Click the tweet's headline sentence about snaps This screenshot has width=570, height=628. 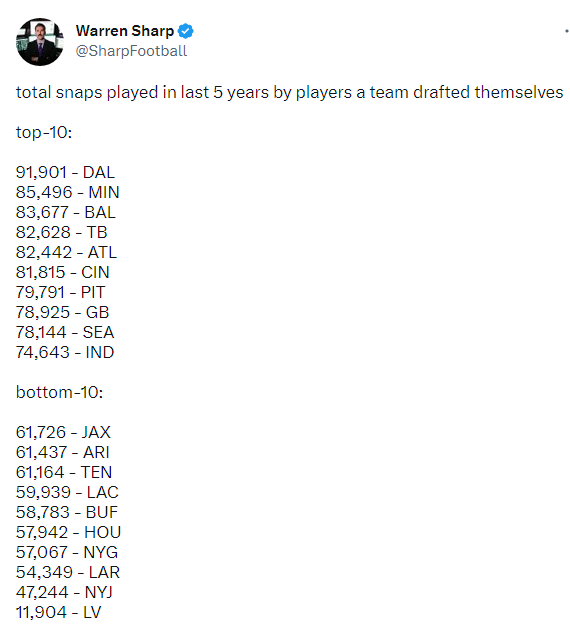(x=290, y=93)
